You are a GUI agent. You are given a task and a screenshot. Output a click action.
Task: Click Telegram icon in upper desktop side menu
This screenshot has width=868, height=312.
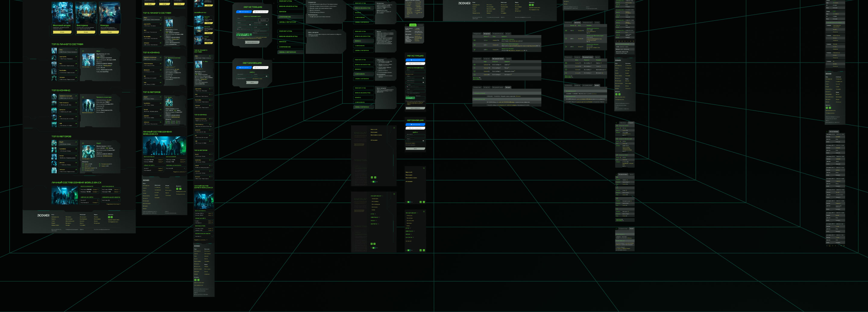point(375,177)
